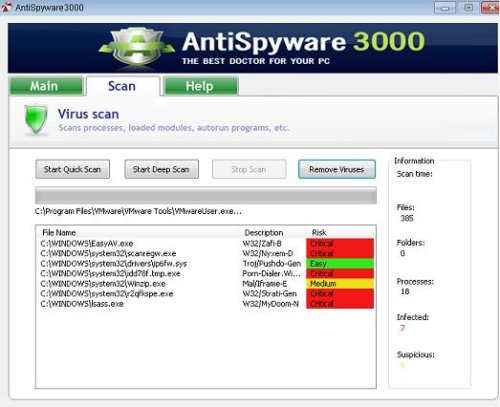Click the Virus scan heading
500x407 pixels.
coord(88,114)
